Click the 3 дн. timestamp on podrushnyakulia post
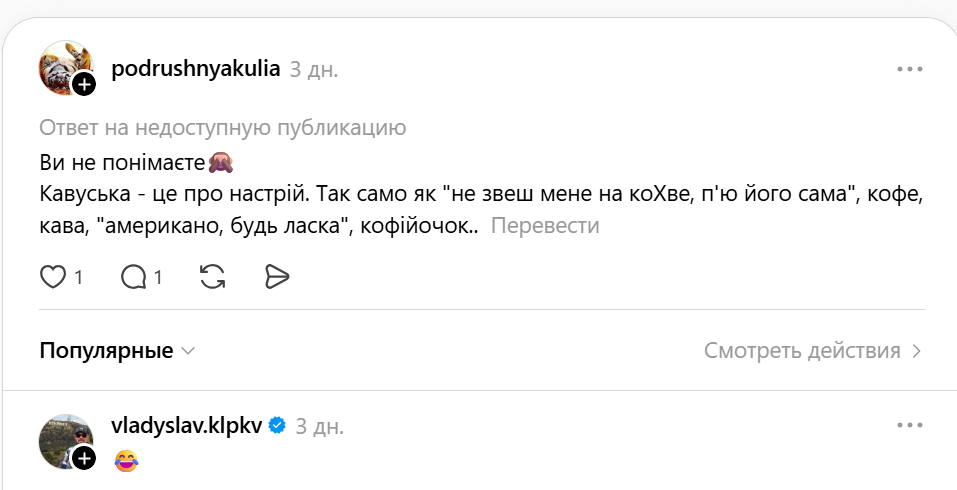 click(314, 70)
